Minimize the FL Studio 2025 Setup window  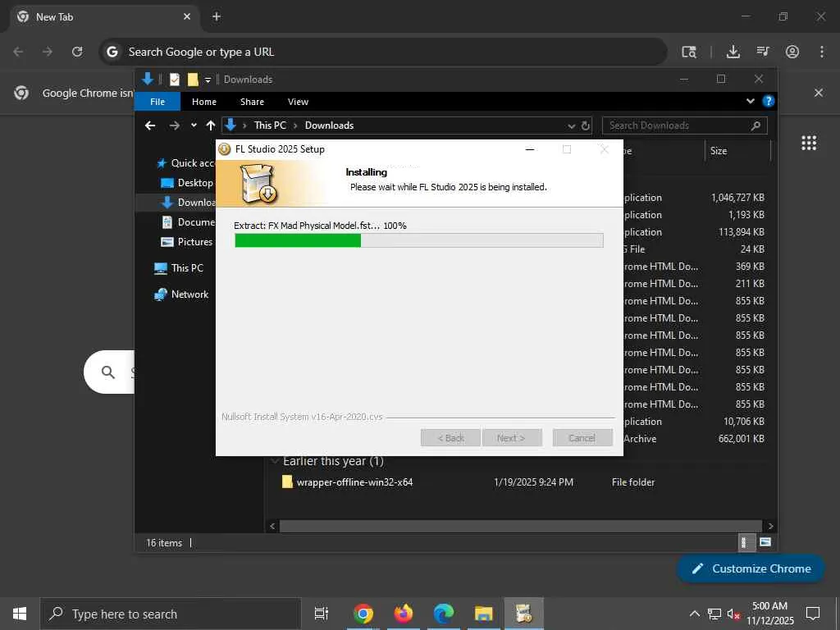tap(530, 149)
